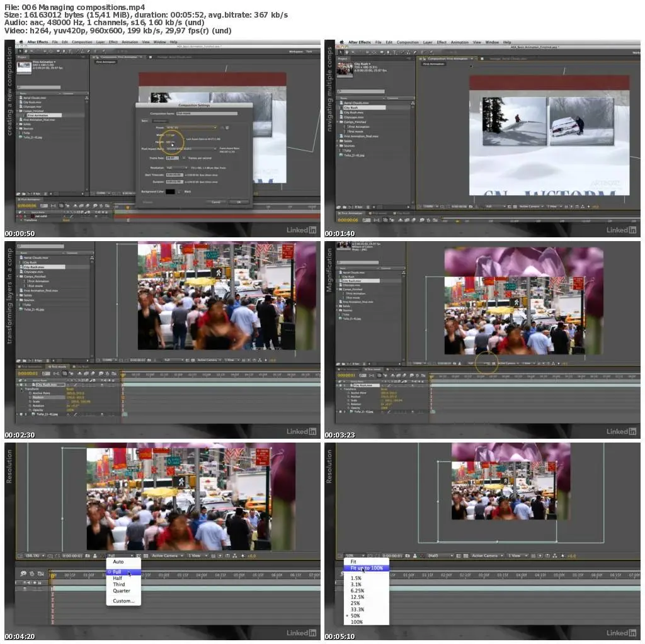The height and width of the screenshot is (644, 645).
Task: In the 00:02:30 frame, toggle the Scale stopwatch
Action: [30, 402]
